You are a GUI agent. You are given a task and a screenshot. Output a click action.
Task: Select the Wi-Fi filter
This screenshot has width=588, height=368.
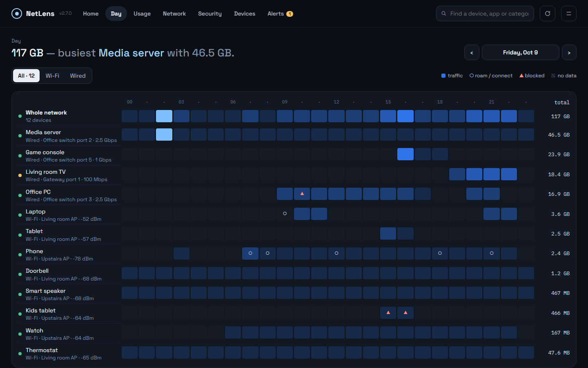[x=52, y=76]
